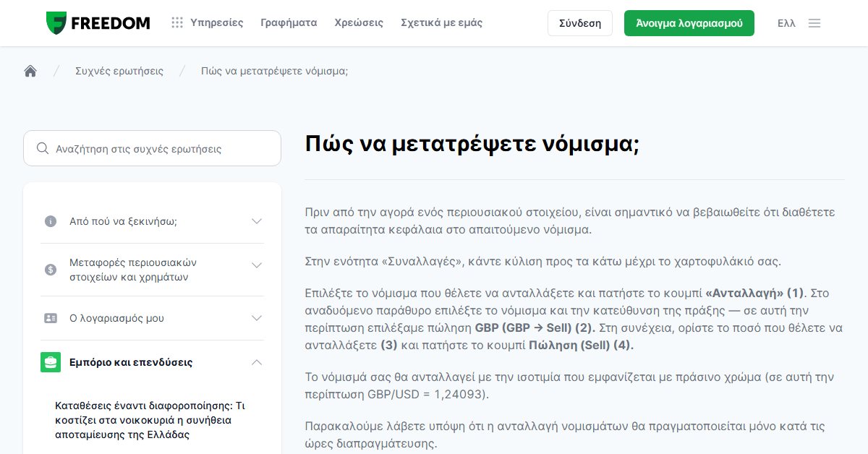868x454 pixels.
Task: Click the info icon beside Από πού να ξεκινήσω
Action: tap(51, 221)
